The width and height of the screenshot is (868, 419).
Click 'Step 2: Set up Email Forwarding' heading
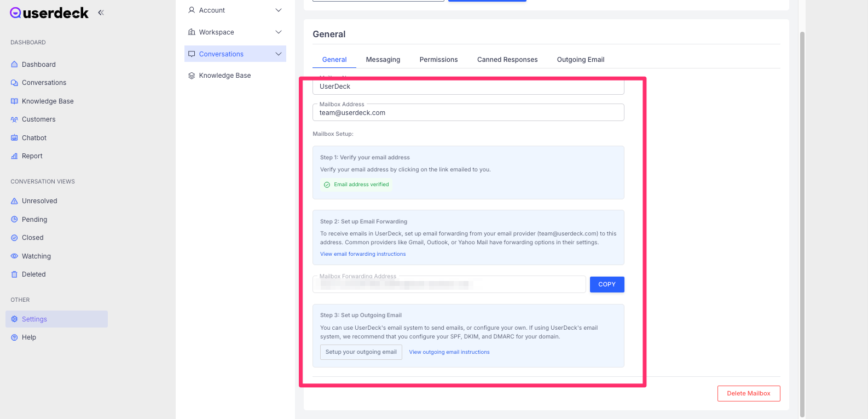[363, 222]
